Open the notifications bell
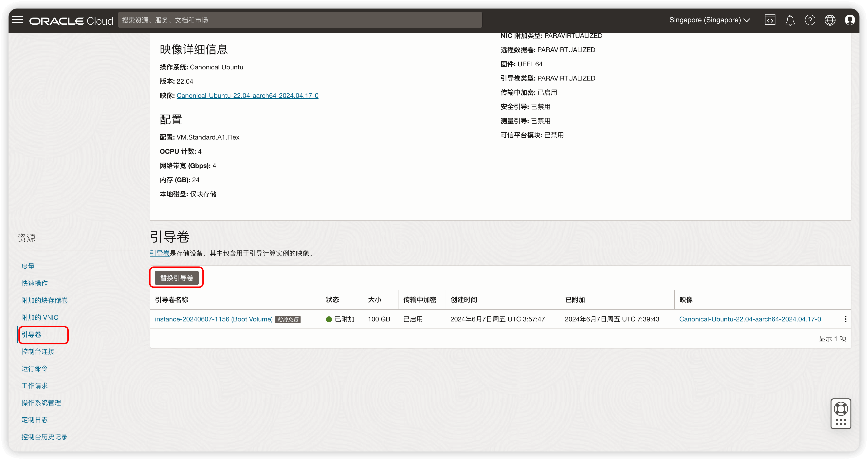This screenshot has height=460, width=868. click(x=790, y=20)
